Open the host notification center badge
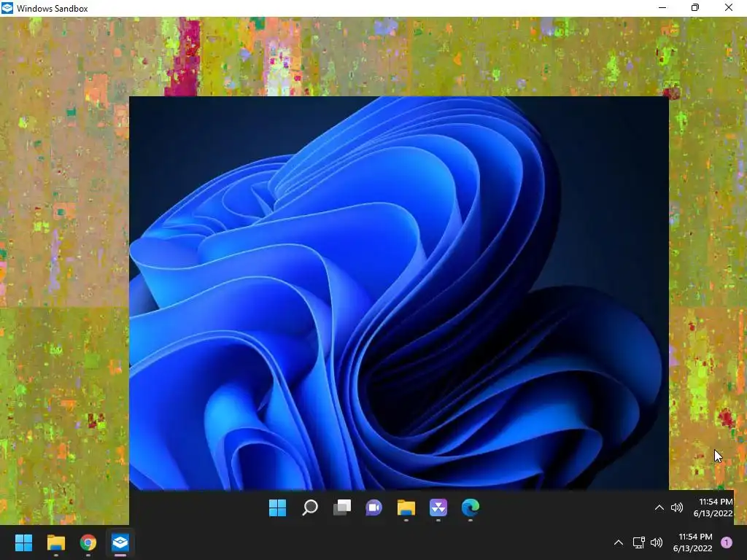Image resolution: width=747 pixels, height=560 pixels. (727, 542)
